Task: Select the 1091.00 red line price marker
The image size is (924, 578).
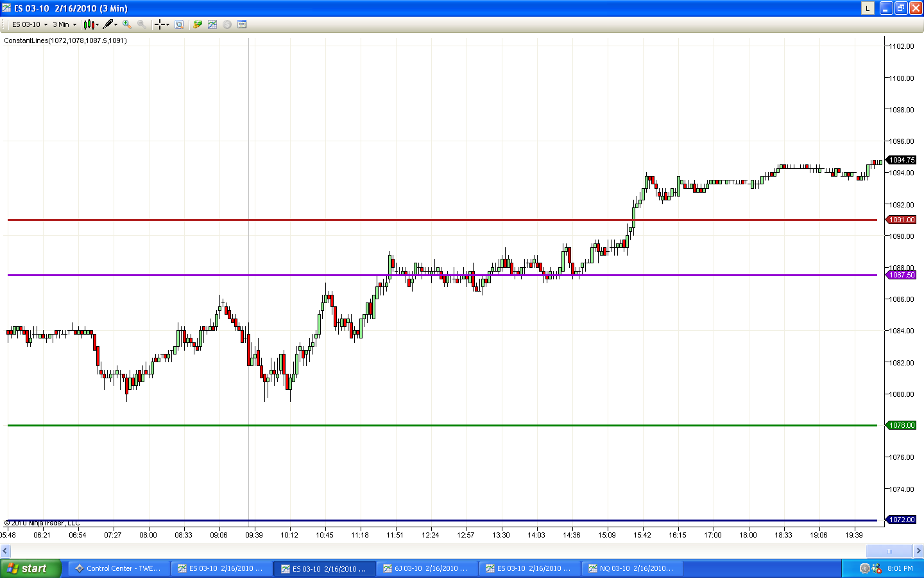Action: [902, 220]
